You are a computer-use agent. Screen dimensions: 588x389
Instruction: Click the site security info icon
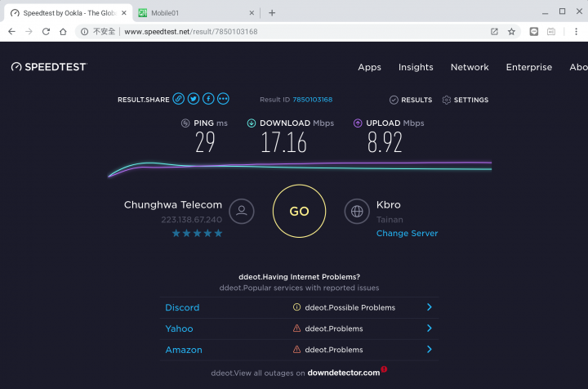[x=84, y=32]
